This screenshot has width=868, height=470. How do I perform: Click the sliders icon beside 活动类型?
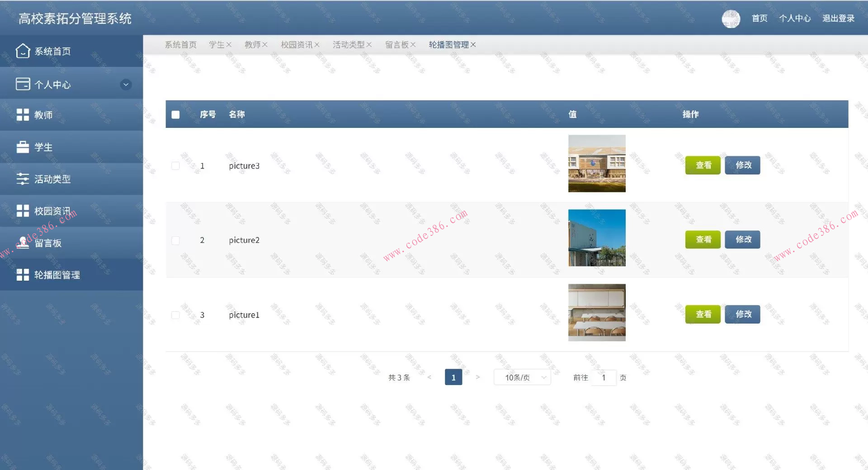(x=23, y=179)
